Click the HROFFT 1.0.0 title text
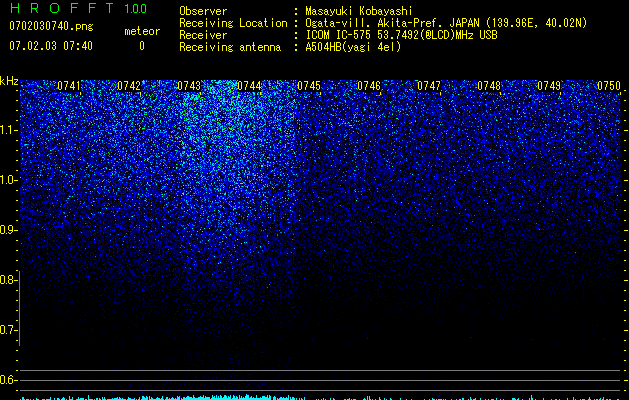 coord(78,8)
